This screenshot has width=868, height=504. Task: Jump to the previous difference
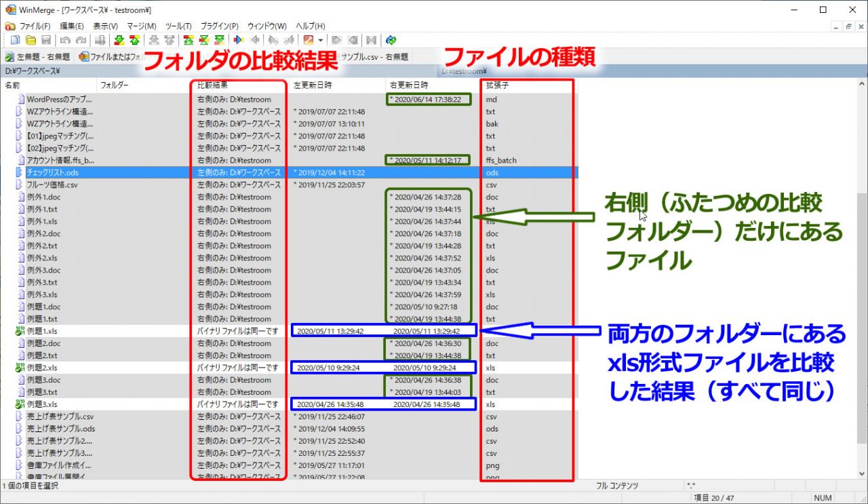coord(134,40)
